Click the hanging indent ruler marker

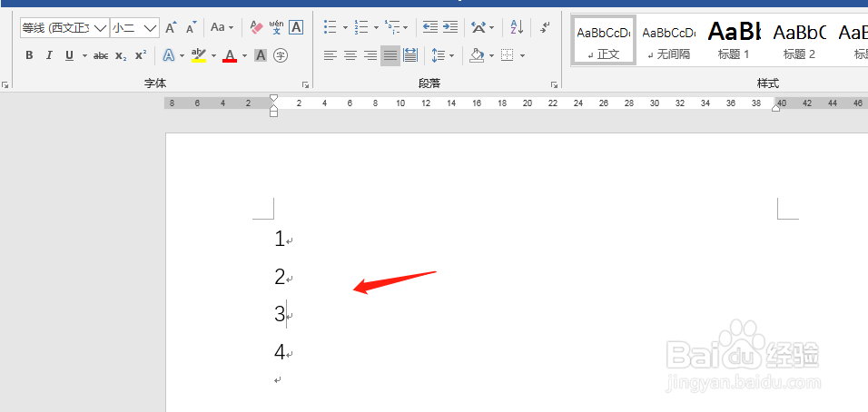pyautogui.click(x=273, y=108)
